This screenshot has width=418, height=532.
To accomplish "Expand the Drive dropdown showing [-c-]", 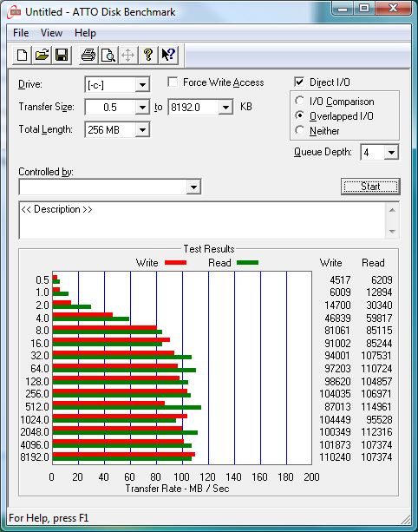I will 142,84.
